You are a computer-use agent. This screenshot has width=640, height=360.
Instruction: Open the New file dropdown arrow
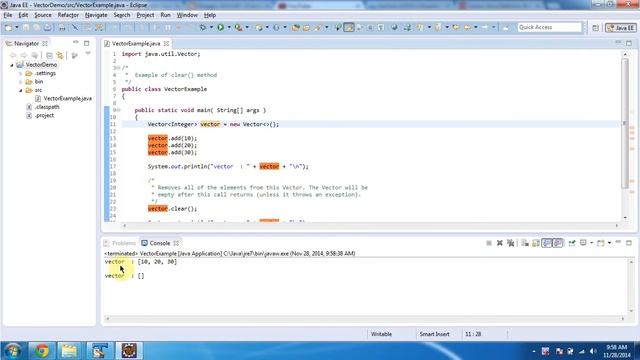point(17,27)
